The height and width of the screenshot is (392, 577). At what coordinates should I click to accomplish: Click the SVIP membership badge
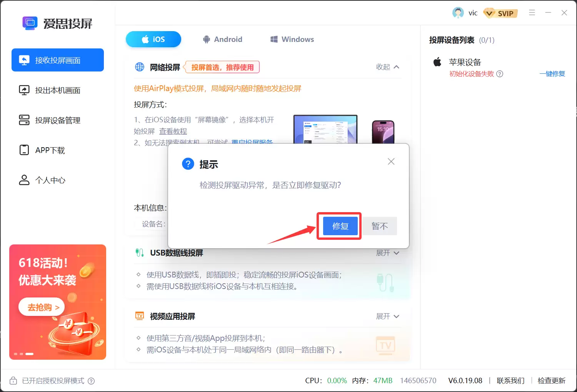[x=500, y=13]
